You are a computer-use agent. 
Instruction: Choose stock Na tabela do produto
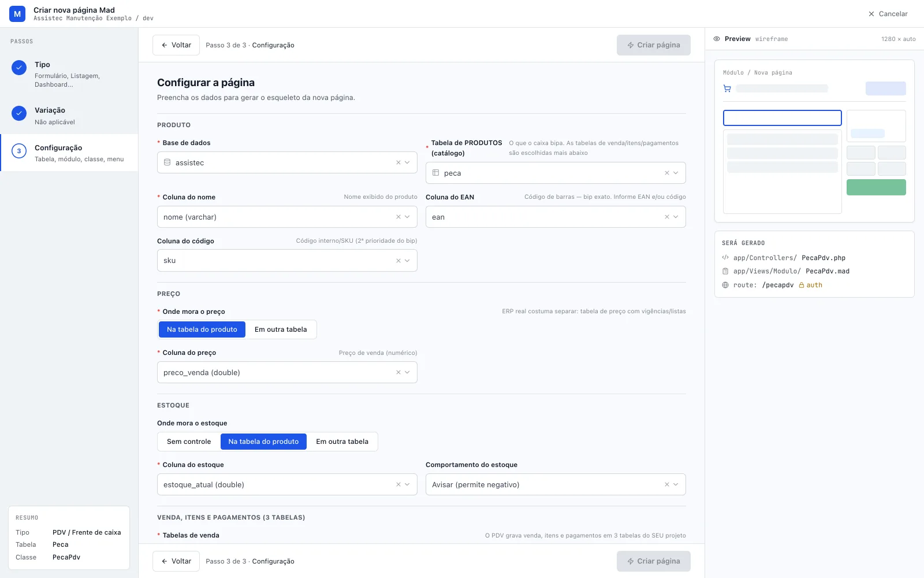coord(263,442)
